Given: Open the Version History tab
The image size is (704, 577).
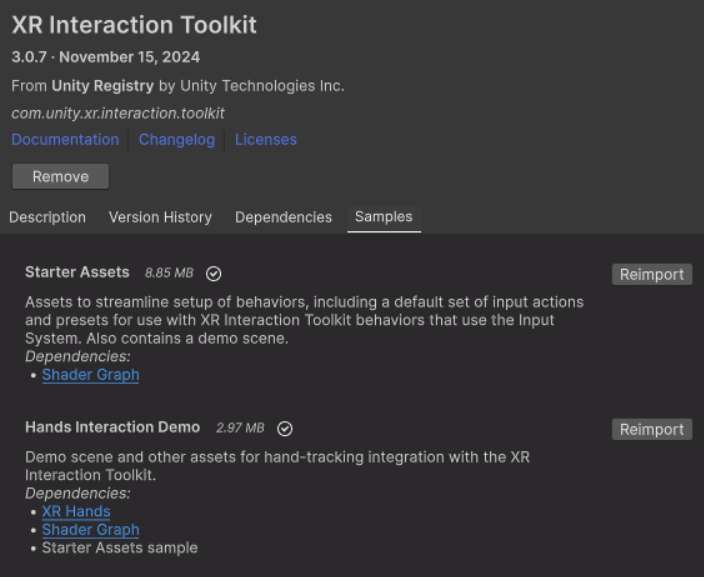Looking at the screenshot, I should click(160, 217).
